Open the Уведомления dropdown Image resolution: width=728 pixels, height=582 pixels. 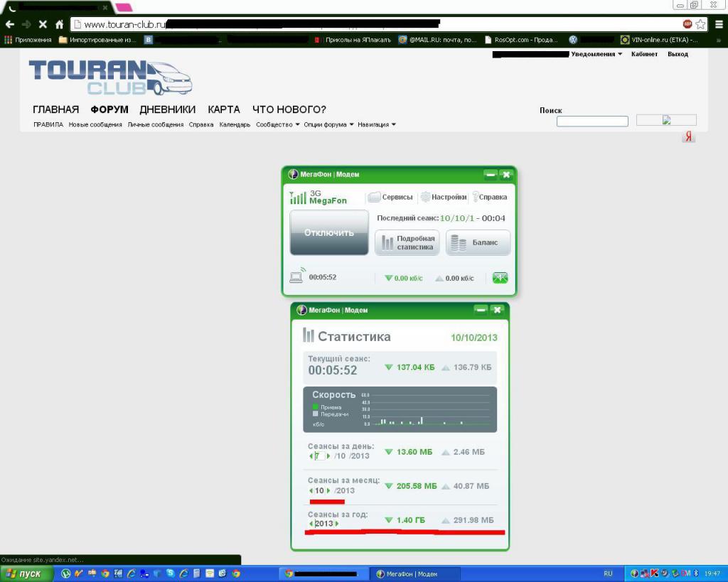pyautogui.click(x=596, y=54)
